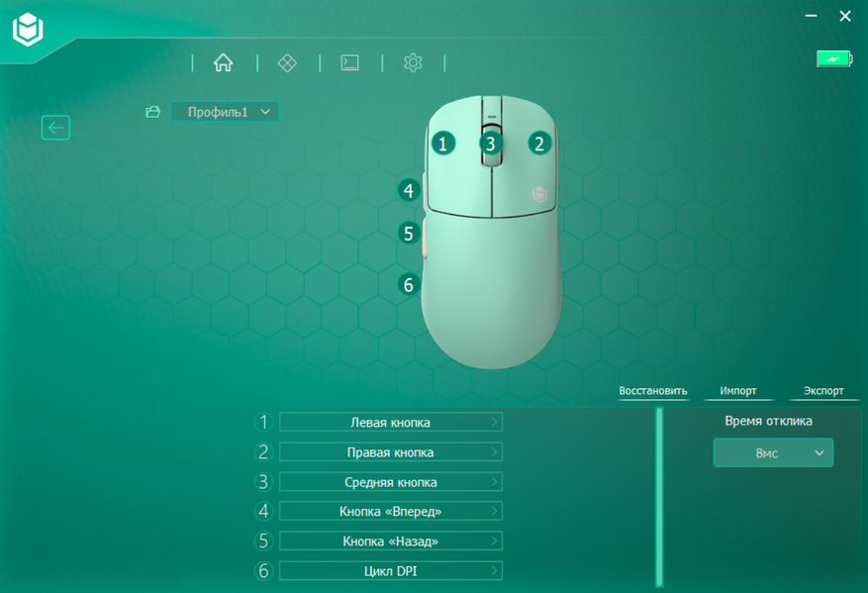
Task: Open the gear settings tab
Action: coord(413,62)
